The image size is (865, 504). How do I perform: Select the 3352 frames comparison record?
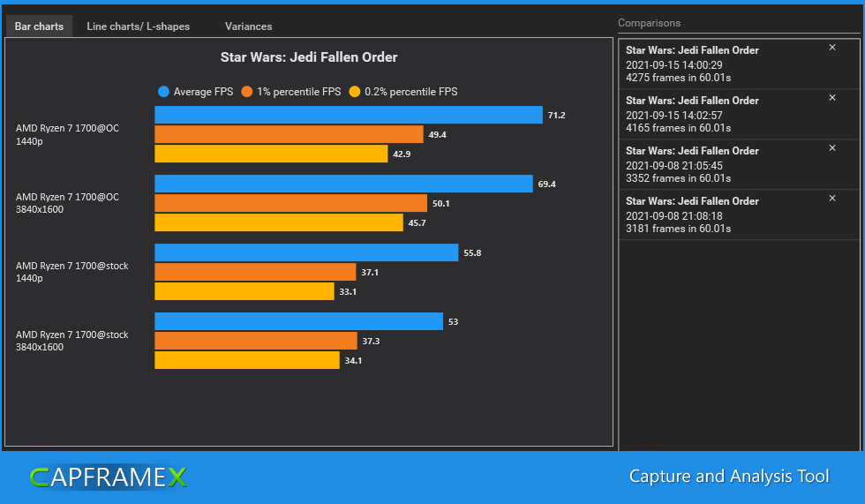tap(740, 164)
